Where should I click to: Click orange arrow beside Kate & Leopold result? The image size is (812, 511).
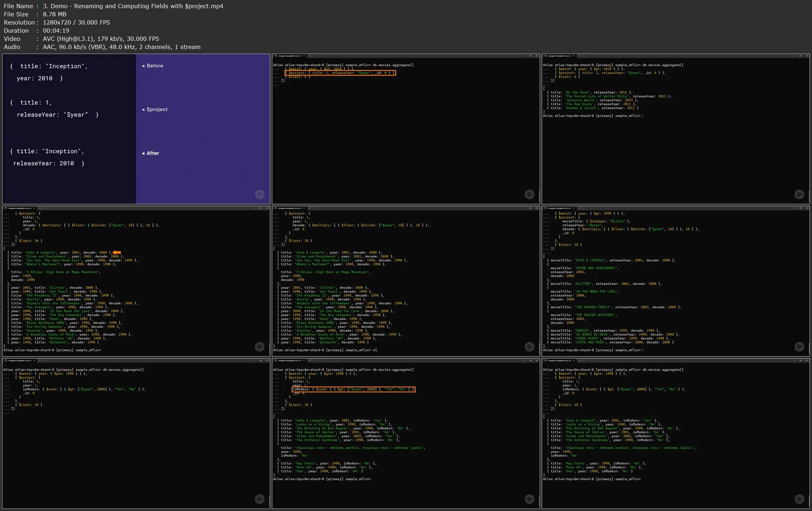(117, 252)
